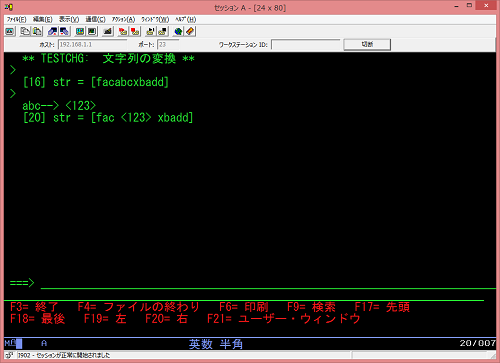Click the Record macro toolbar icon
Screen dimensions: 500x363
tap(123, 32)
